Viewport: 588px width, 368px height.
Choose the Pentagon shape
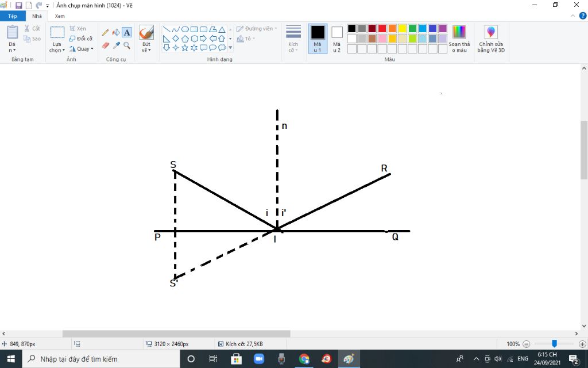click(x=185, y=39)
